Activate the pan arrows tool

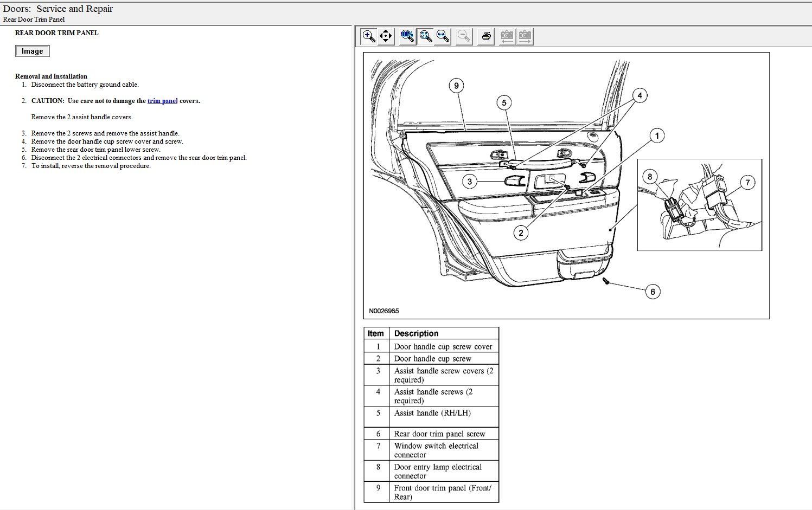pos(386,36)
